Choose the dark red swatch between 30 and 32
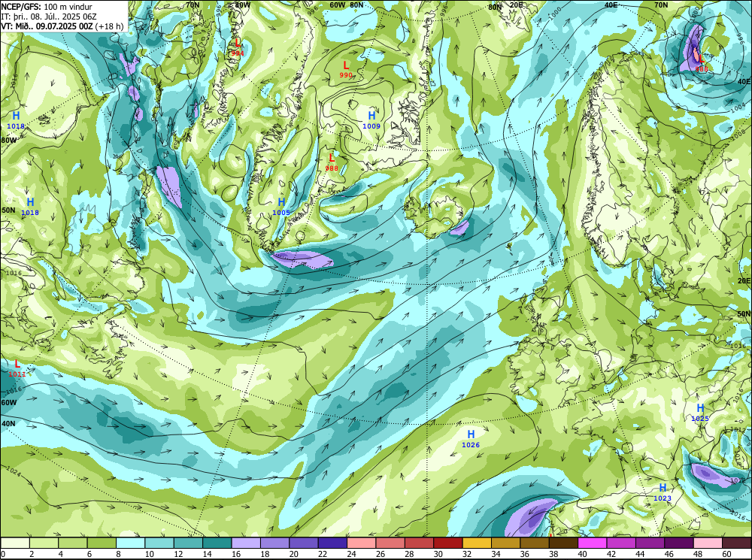 pyautogui.click(x=448, y=543)
